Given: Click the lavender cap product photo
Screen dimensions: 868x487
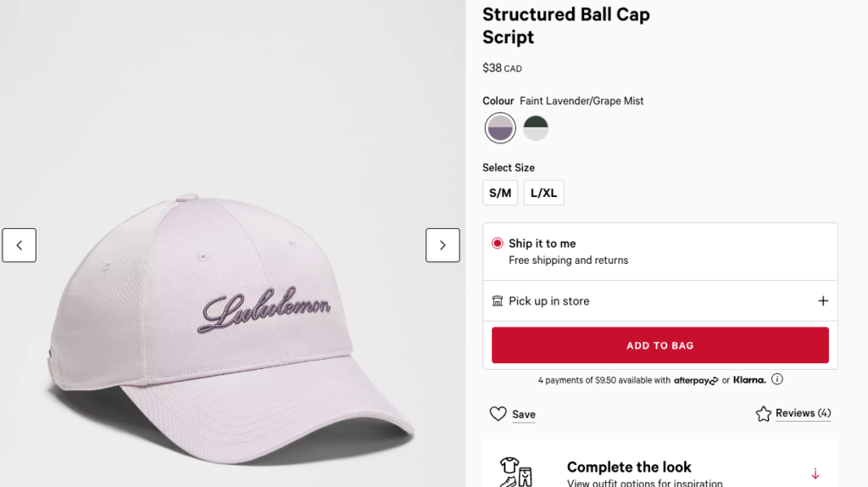Looking at the screenshot, I should pos(229,331).
